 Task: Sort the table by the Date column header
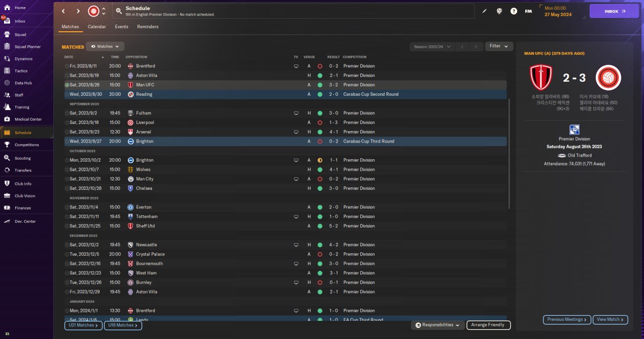[x=69, y=57]
